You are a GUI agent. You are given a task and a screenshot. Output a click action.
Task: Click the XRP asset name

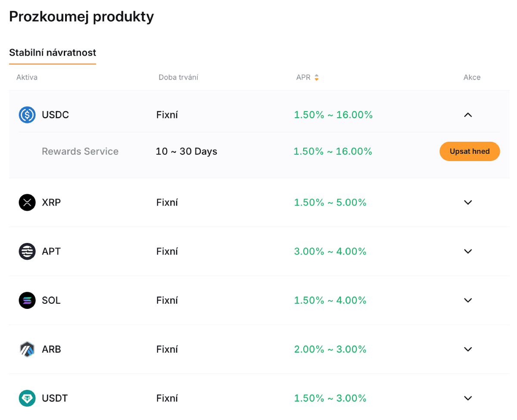pyautogui.click(x=51, y=202)
